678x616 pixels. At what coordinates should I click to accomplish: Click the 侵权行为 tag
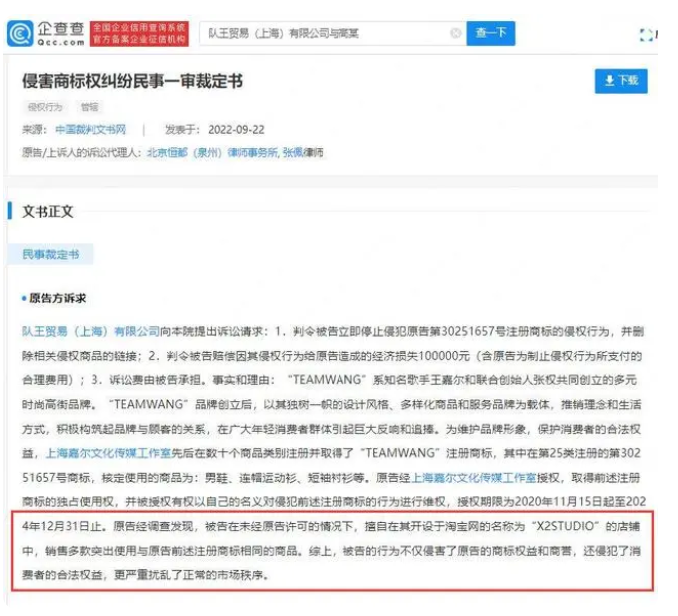click(45, 107)
